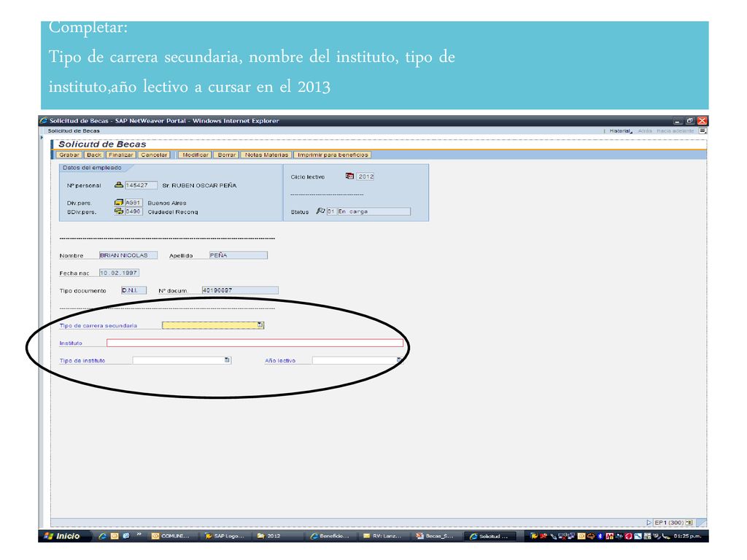Click the Datos del empleado header
The height and width of the screenshot is (560, 747).
pos(92,168)
